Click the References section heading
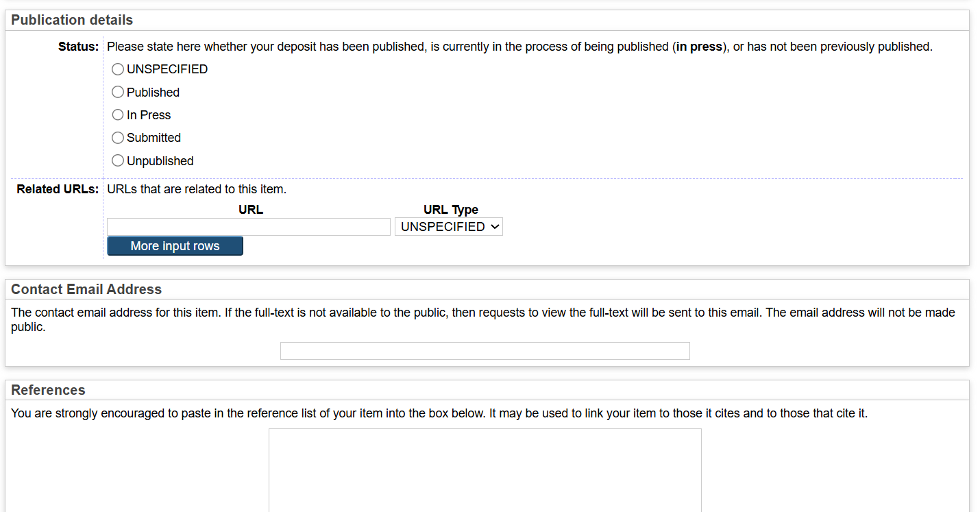Viewport: 980px width, 512px height. (x=48, y=390)
